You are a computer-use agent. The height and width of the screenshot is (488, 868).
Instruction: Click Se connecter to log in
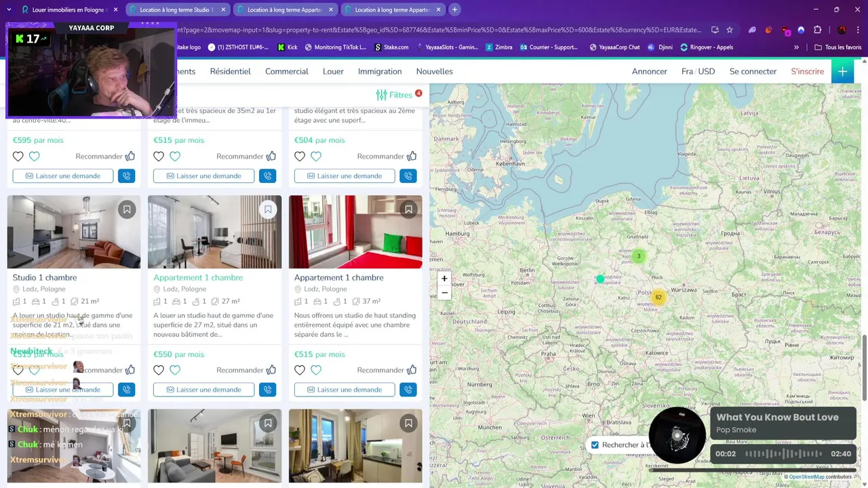(753, 71)
